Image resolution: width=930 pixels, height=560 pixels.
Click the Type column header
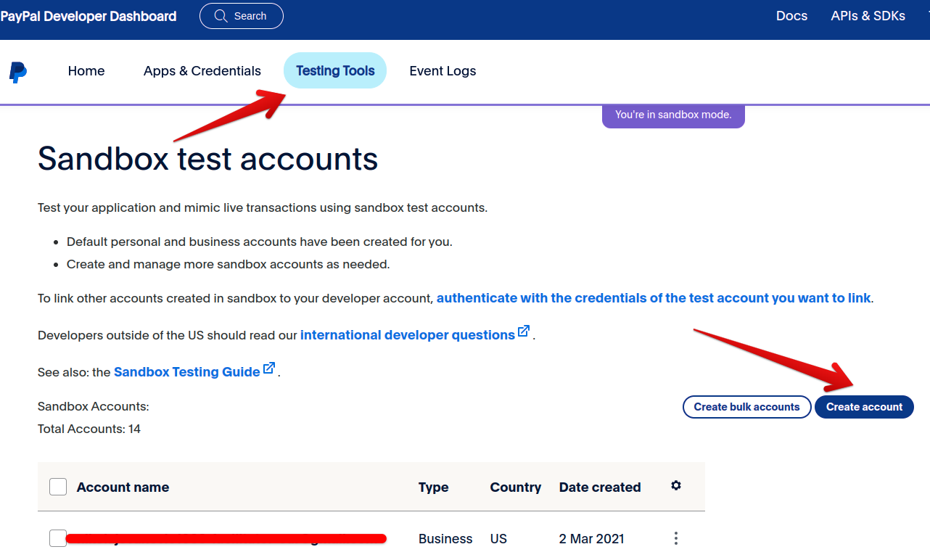pos(434,487)
